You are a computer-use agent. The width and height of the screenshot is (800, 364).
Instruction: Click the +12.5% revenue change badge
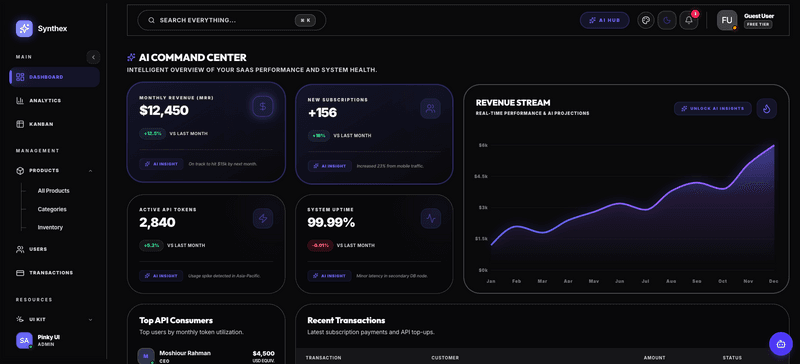pos(152,134)
